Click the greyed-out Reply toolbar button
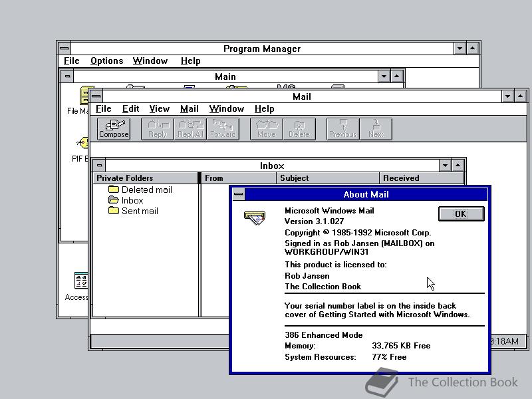The height and width of the screenshot is (399, 532). 158,129
